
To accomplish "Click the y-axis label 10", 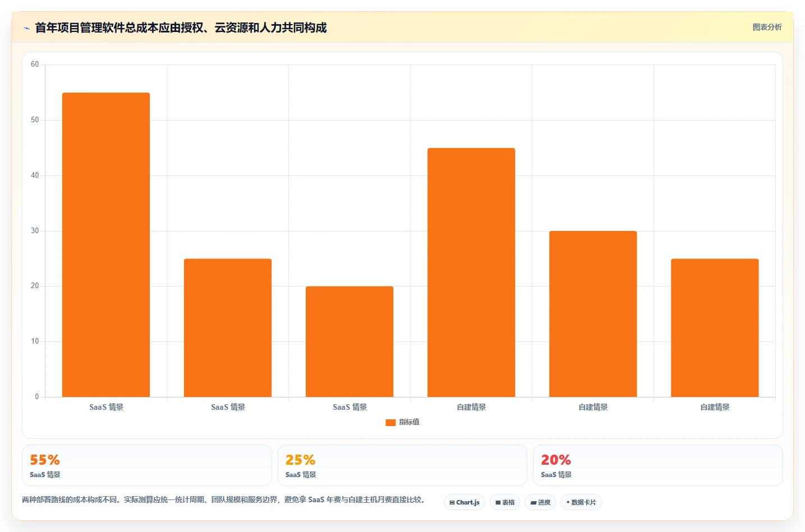I will pyautogui.click(x=35, y=341).
